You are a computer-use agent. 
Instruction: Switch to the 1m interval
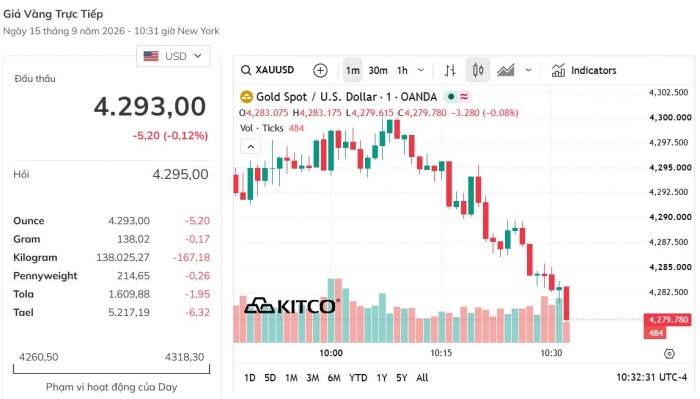[352, 70]
